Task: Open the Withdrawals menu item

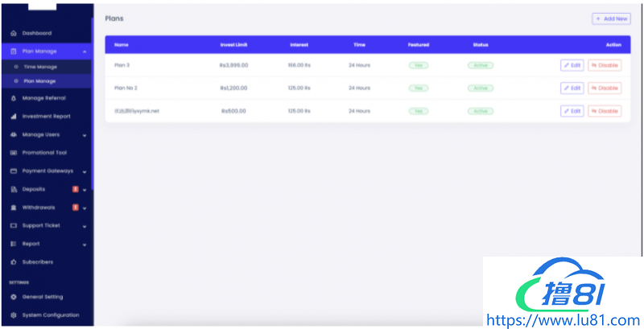Action: [39, 208]
